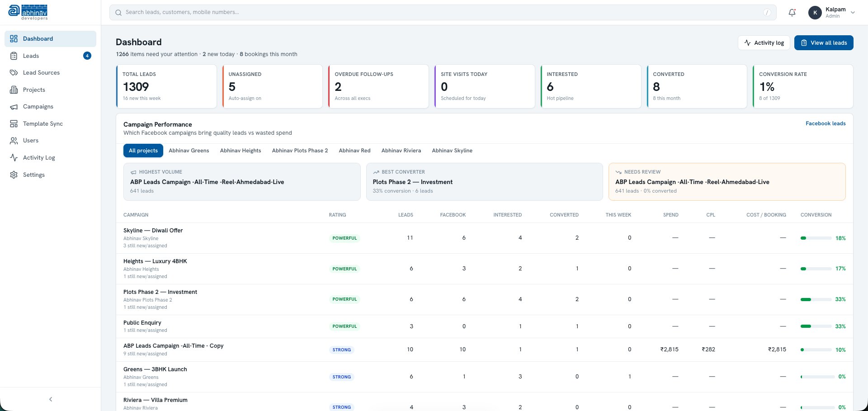Open the Unassigned card
This screenshot has height=411, width=868.
pos(272,86)
